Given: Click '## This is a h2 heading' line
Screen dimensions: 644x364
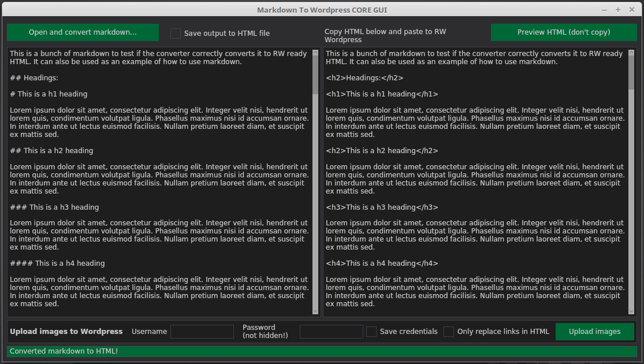Looking at the screenshot, I should (x=51, y=150).
